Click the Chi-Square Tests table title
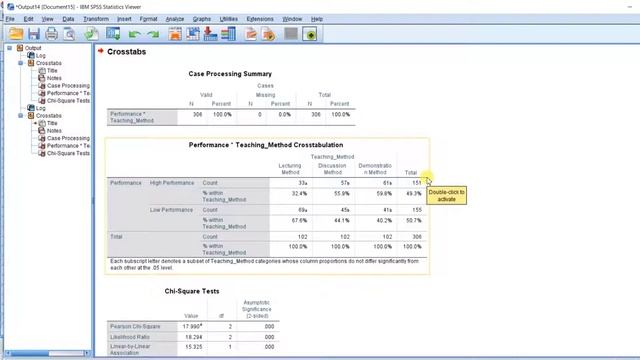Screen dimensions: 640x360 click(192, 291)
